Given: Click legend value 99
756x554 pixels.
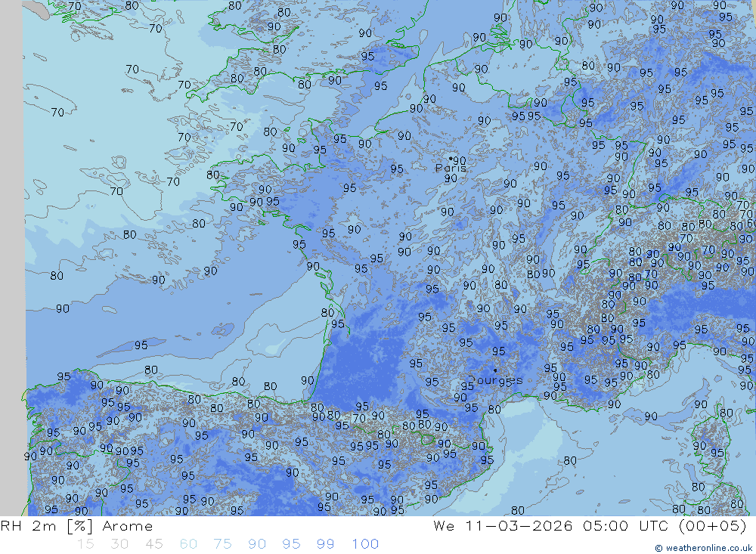Looking at the screenshot, I should pyautogui.click(x=325, y=544).
